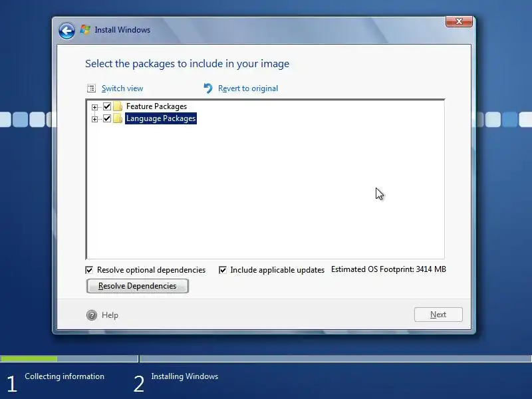Viewport: 532px width, 399px height.
Task: Toggle Resolve optional dependencies checkbox
Action: click(x=89, y=270)
